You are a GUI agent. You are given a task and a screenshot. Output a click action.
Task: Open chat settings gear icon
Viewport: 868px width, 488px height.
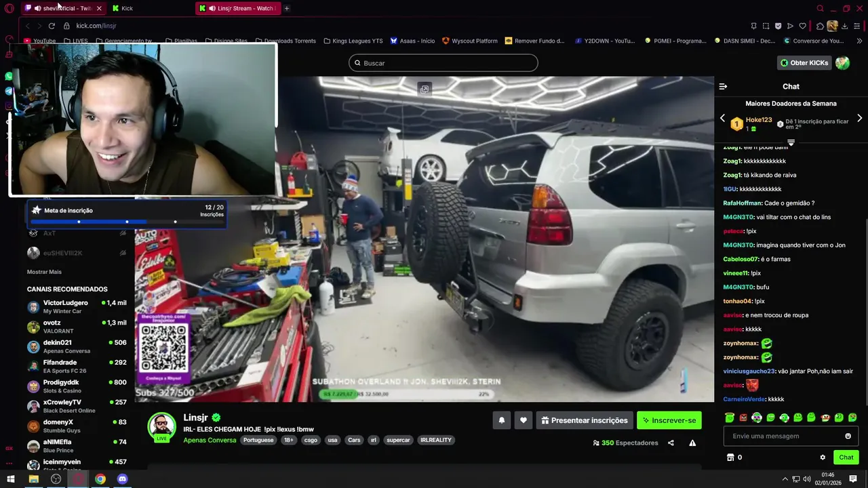pyautogui.click(x=823, y=457)
